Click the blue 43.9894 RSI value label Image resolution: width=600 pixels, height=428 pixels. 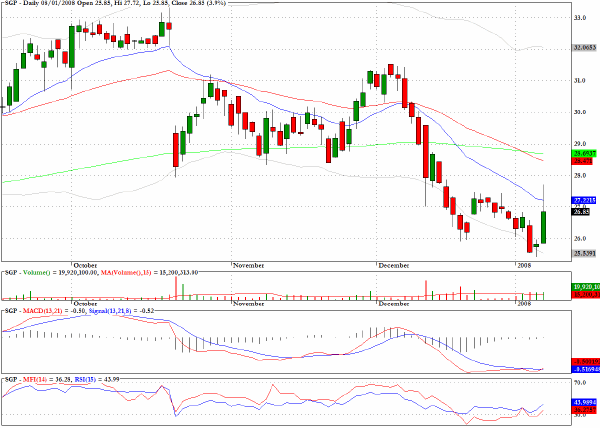pos(584,402)
